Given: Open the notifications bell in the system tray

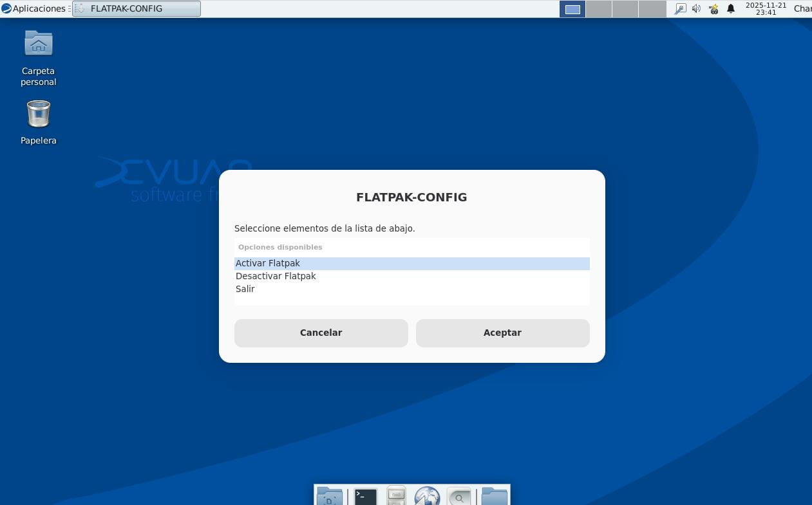Looking at the screenshot, I should pyautogui.click(x=731, y=8).
